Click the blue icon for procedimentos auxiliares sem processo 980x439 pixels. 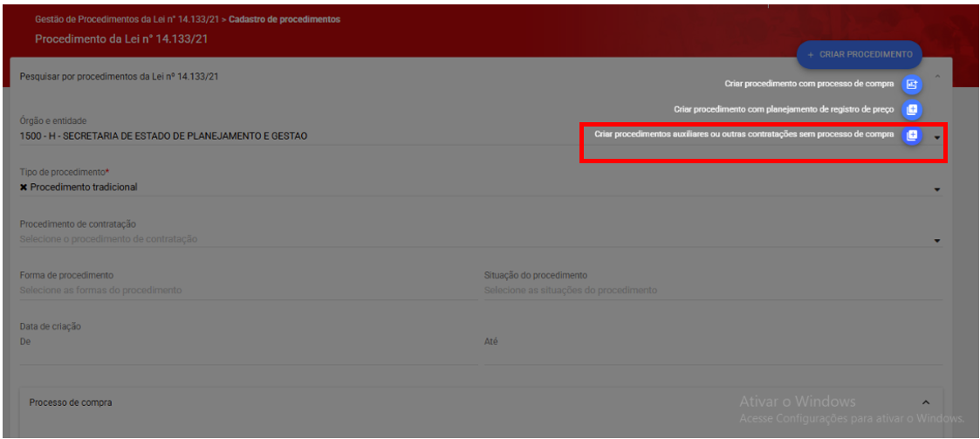[912, 135]
